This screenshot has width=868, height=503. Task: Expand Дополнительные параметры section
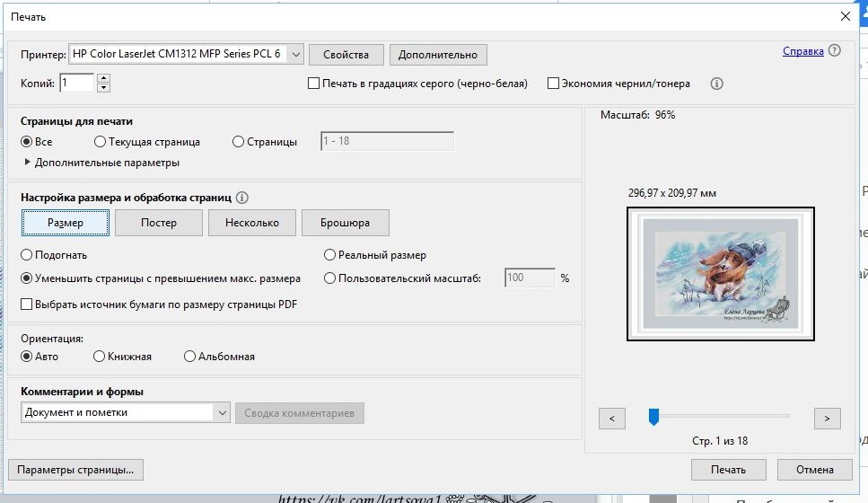click(x=27, y=163)
